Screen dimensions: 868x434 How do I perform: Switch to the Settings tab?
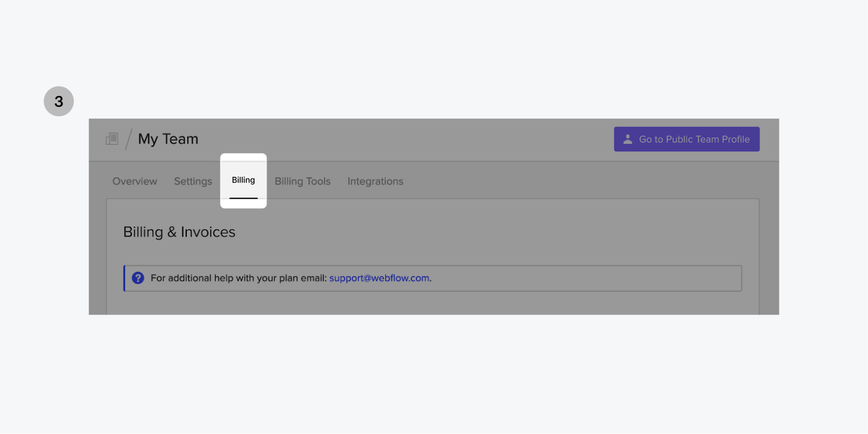pyautogui.click(x=193, y=181)
